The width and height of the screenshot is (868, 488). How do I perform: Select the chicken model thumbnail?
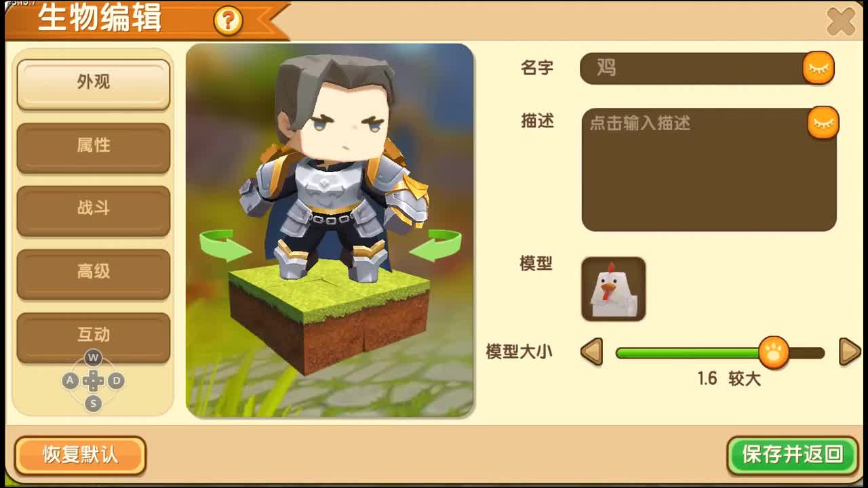(x=613, y=289)
